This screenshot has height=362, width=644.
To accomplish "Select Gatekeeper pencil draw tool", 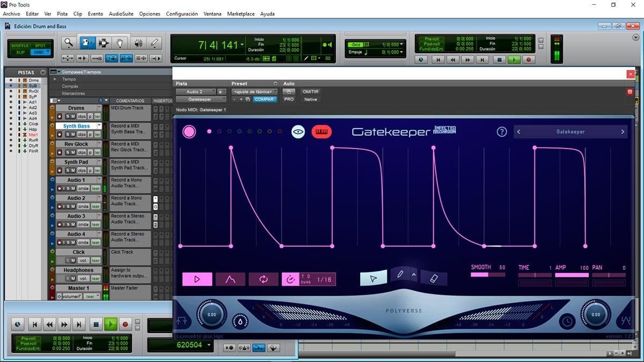I will 400,274.
